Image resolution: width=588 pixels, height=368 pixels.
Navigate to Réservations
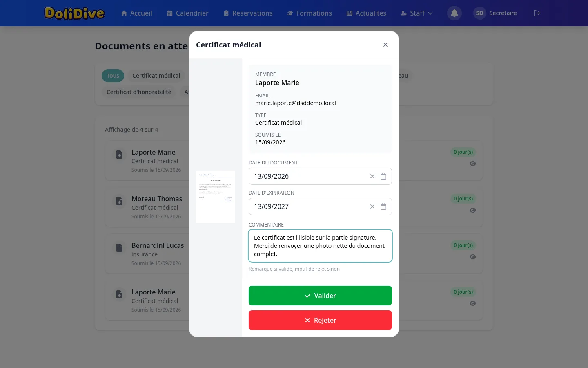pyautogui.click(x=248, y=13)
